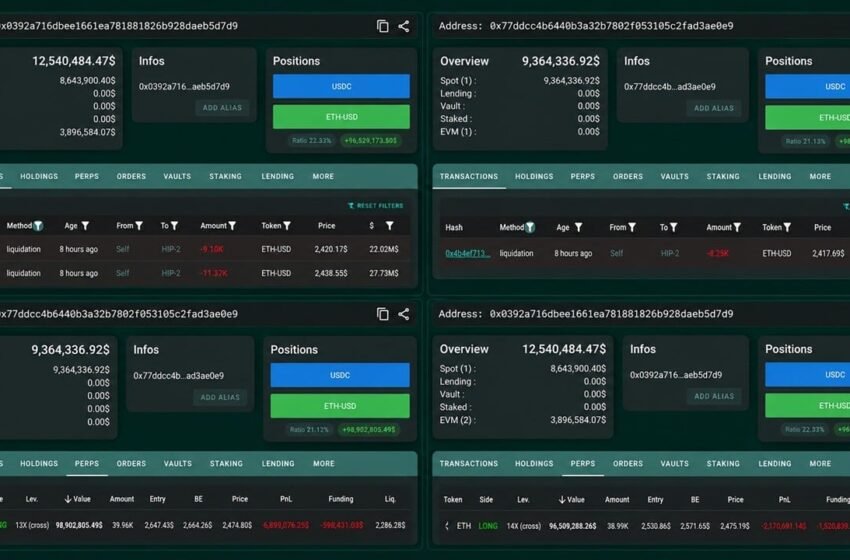Copy the 0x77ddcc4b address with the copy icon

click(x=382, y=314)
